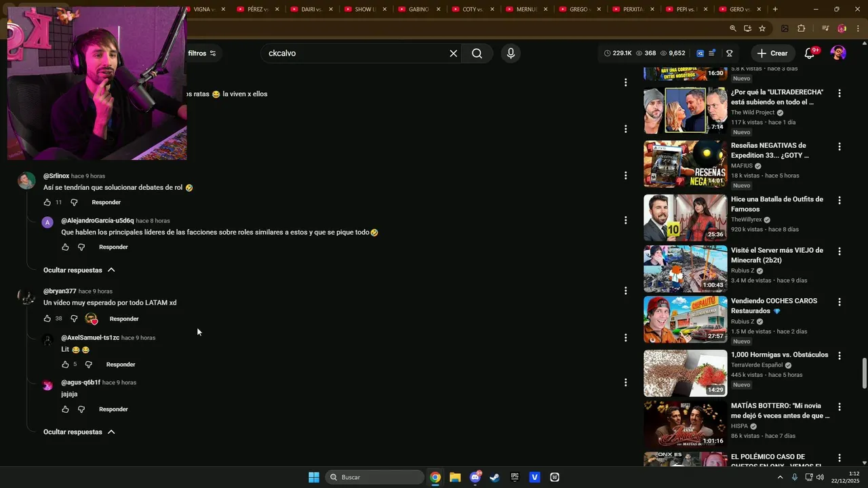868x488 pixels.
Task: Like the comment by @bryan377
Action: click(47, 319)
